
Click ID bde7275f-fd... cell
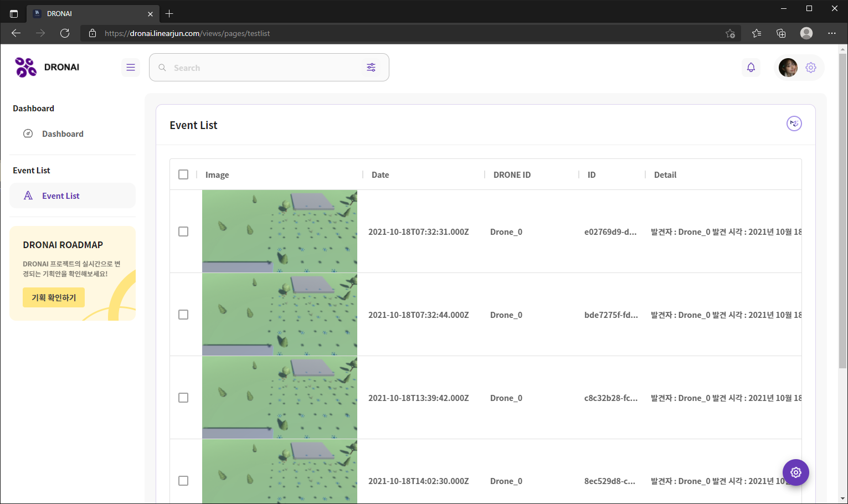coord(611,315)
